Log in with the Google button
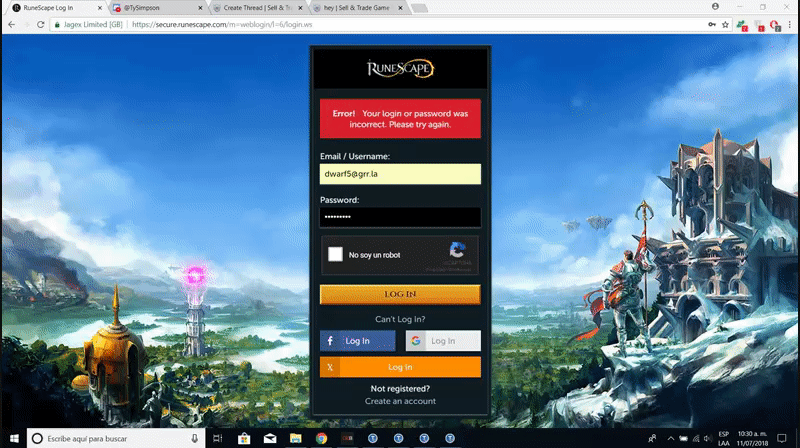Image resolution: width=800 pixels, height=448 pixels. click(443, 341)
